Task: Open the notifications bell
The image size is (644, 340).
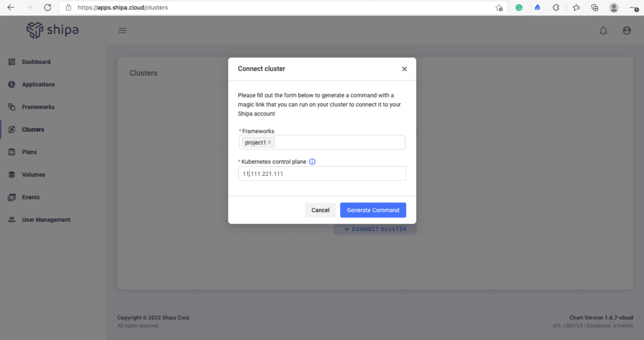Action: coord(603,31)
